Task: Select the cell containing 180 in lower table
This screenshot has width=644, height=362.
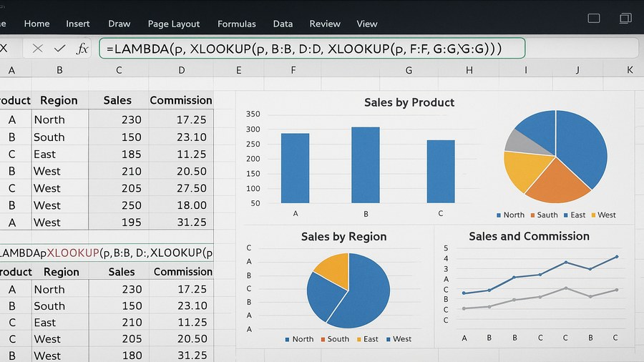Action: [119, 355]
